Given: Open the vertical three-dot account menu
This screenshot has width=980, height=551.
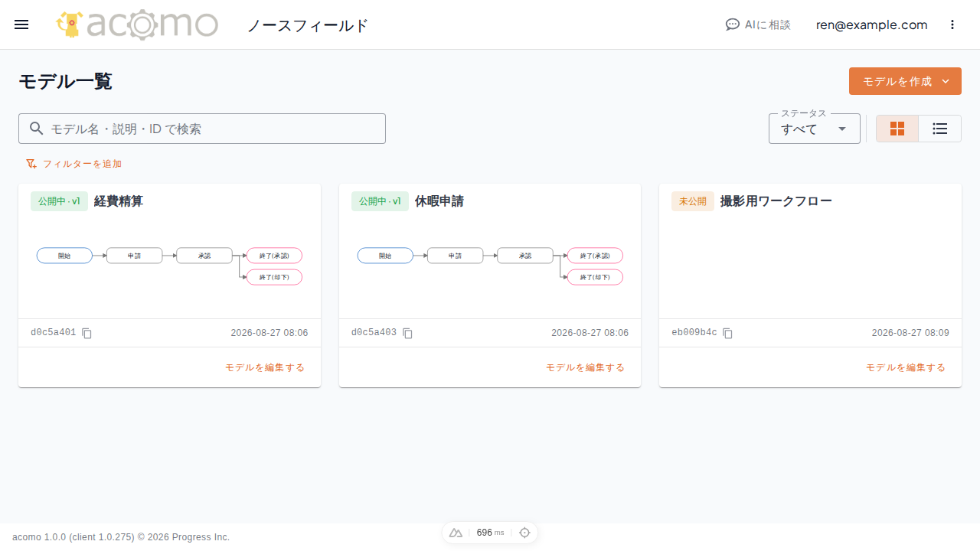Looking at the screenshot, I should click(952, 24).
